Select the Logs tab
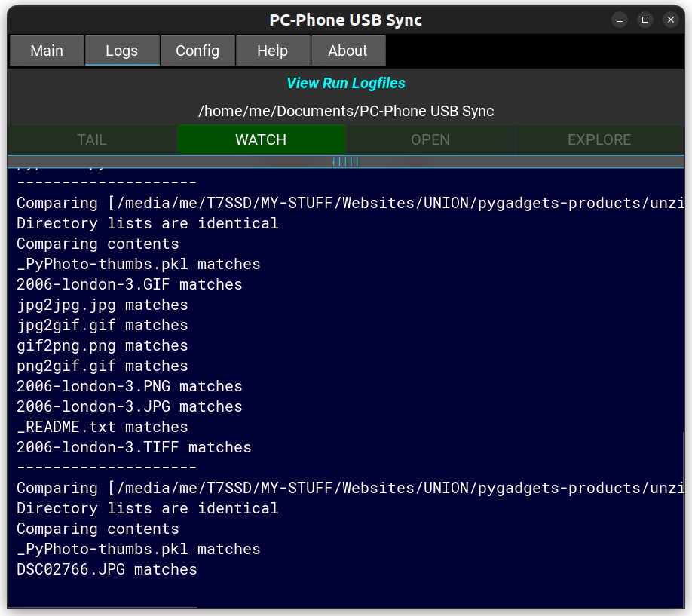Viewport: 692px width, 616px height. pyautogui.click(x=121, y=51)
